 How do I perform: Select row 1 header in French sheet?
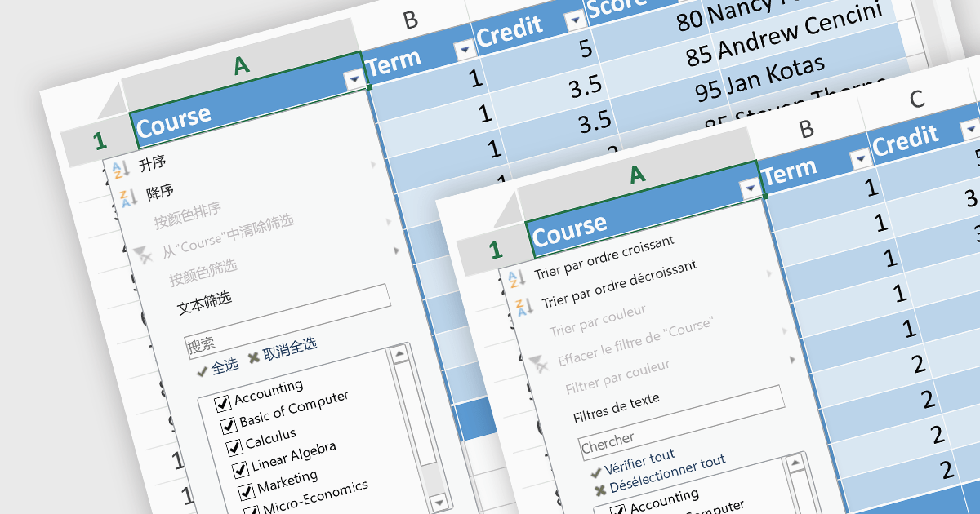point(495,250)
